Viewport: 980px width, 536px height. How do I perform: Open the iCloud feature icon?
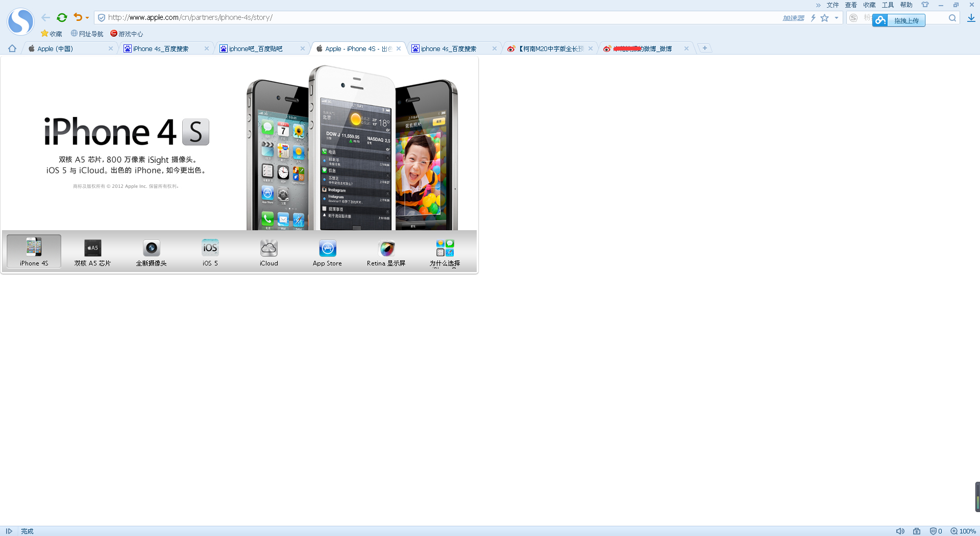coord(268,248)
